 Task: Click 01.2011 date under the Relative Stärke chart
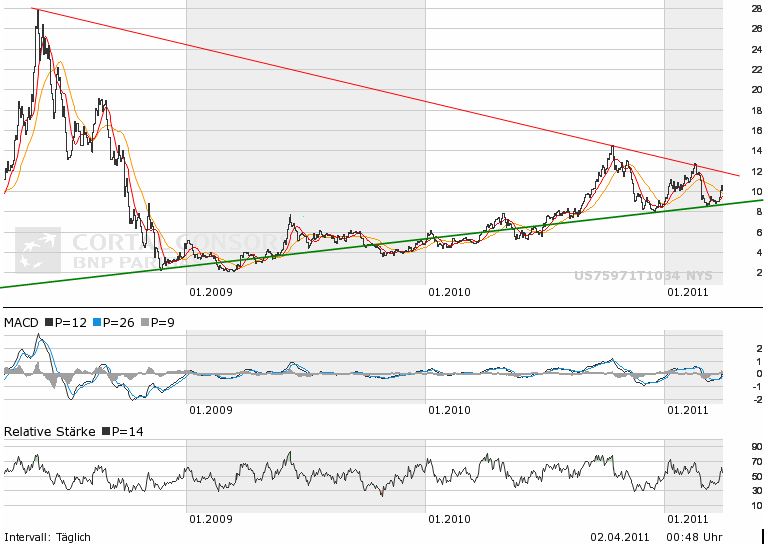pyautogui.click(x=688, y=519)
